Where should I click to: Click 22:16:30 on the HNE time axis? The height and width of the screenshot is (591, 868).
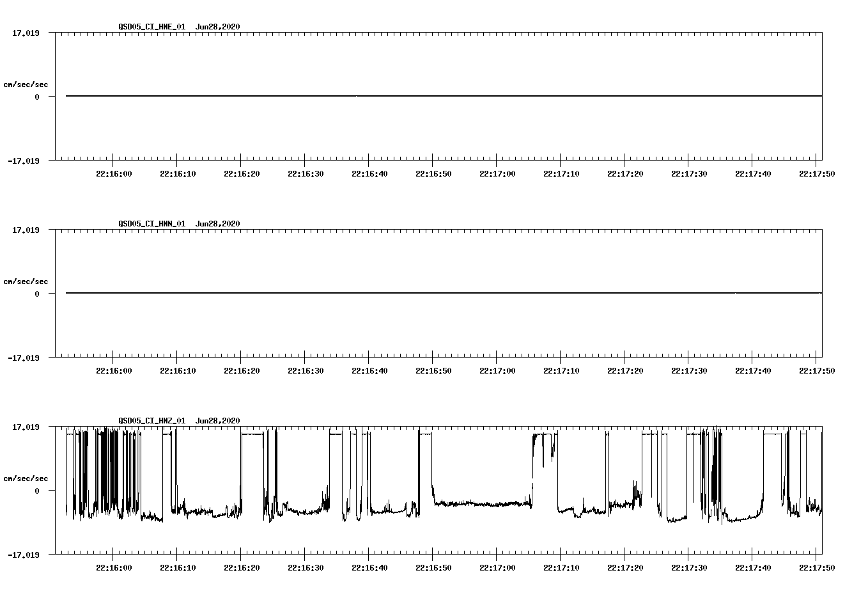coord(306,174)
